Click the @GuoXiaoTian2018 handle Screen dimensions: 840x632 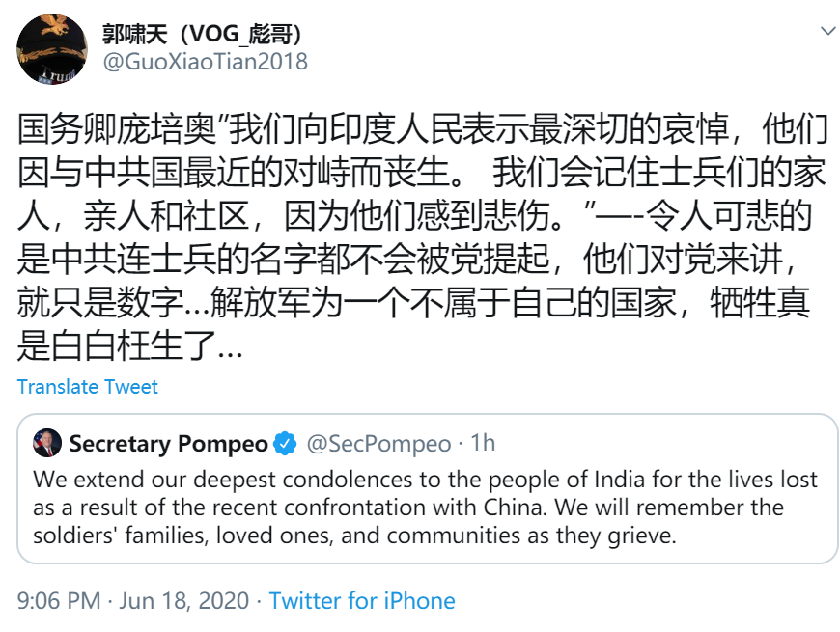click(205, 62)
